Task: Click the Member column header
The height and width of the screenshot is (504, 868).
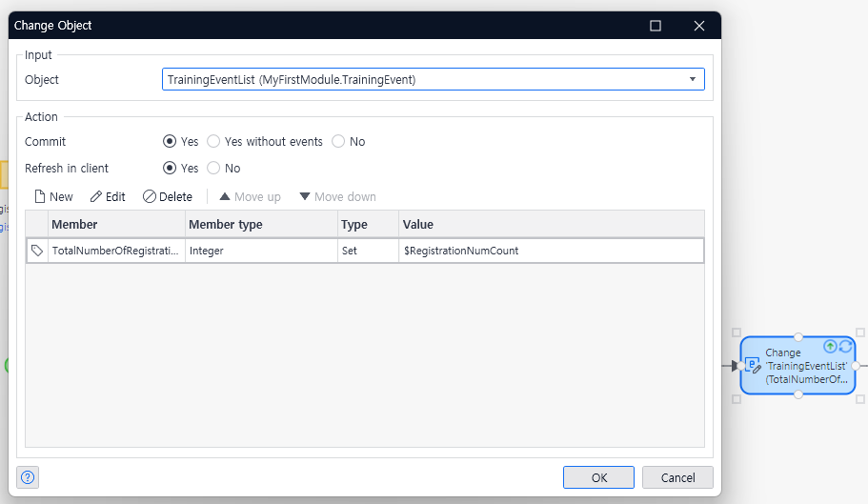Action: coord(116,225)
